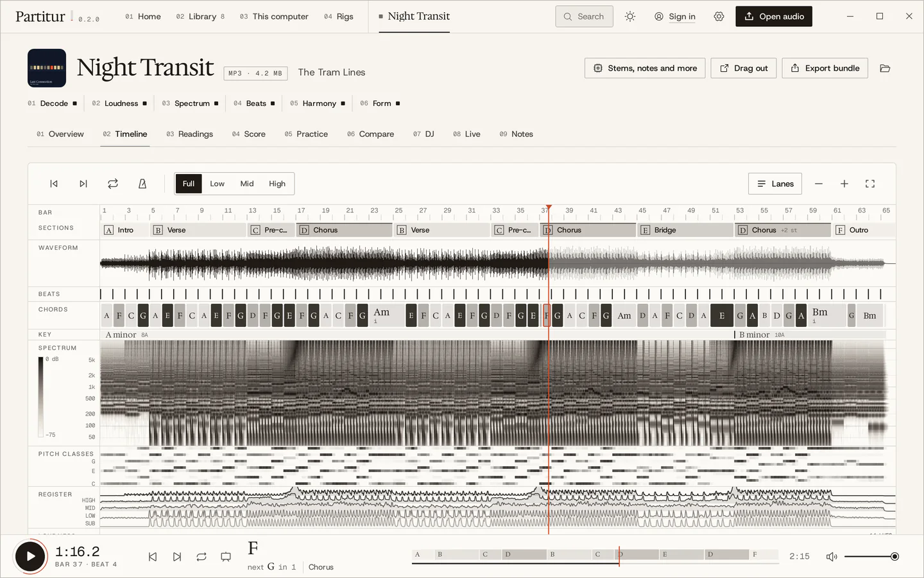Click the B minor key label
The image size is (924, 578).
coord(754,335)
